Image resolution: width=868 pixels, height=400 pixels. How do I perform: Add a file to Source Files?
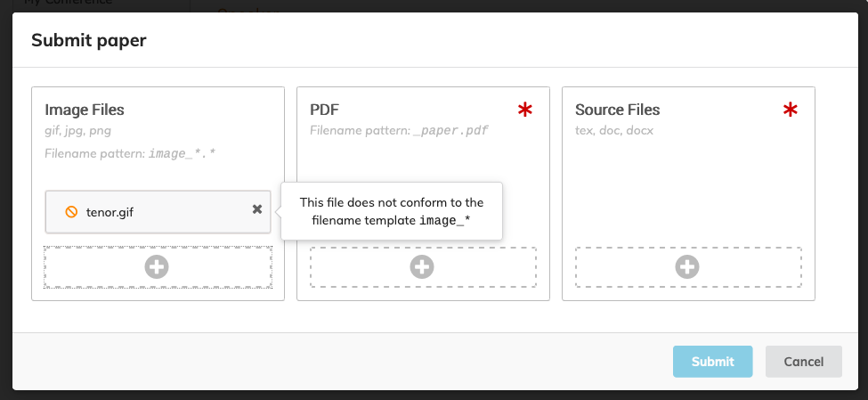[687, 267]
